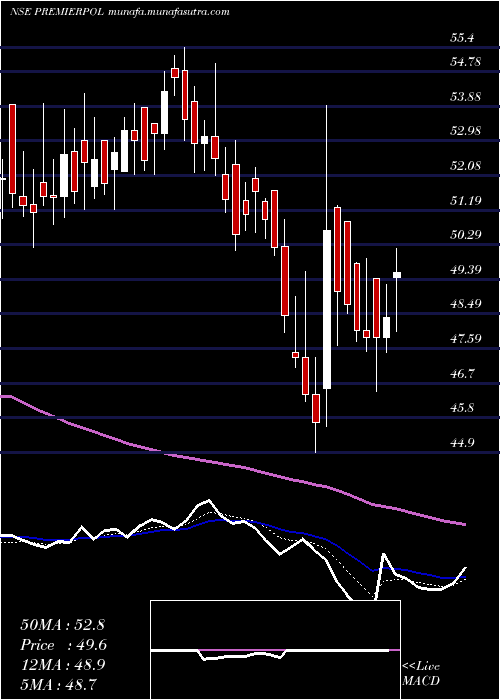Click the 52.08 price level label
500x700 pixels.
(466, 166)
